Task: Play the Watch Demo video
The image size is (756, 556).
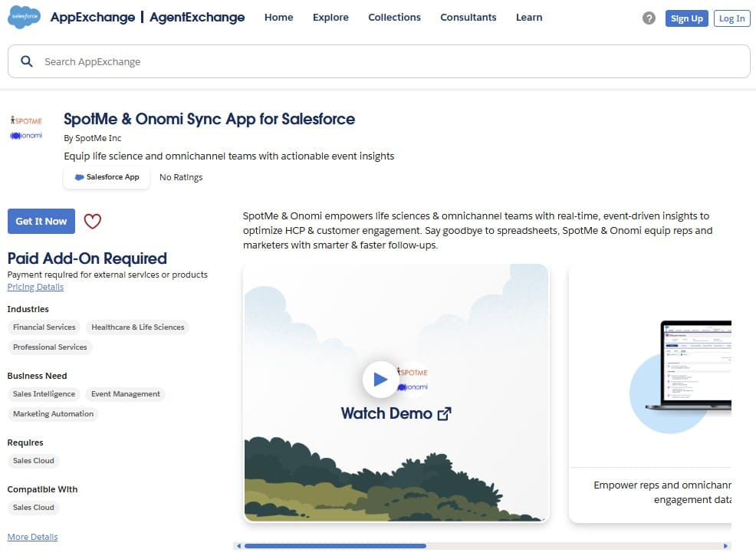Action: tap(380, 380)
